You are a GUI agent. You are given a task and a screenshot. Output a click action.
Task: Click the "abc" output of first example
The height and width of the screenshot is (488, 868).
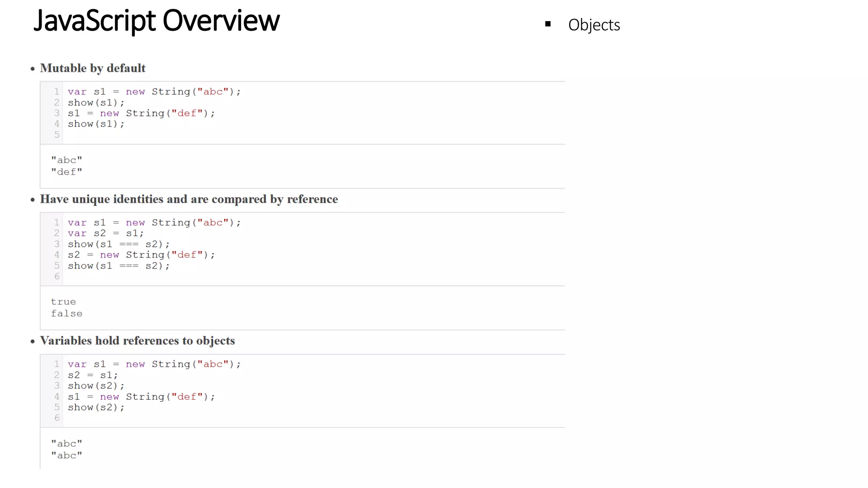point(67,160)
